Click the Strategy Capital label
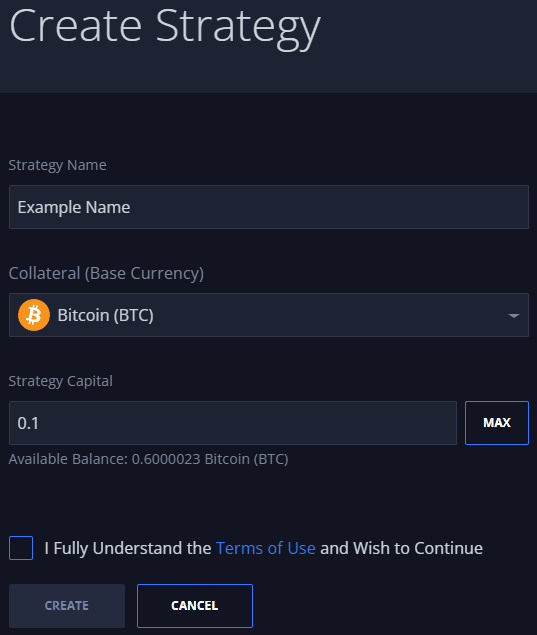This screenshot has width=537, height=635. (x=61, y=381)
